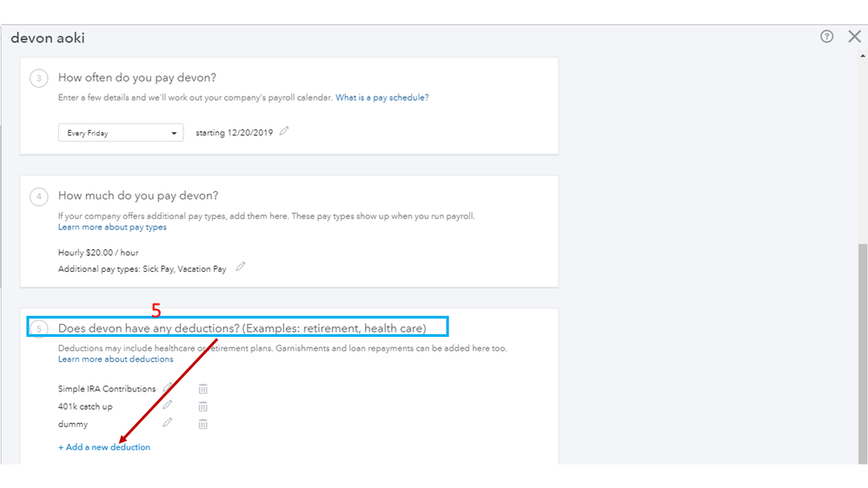Image resolution: width=868 pixels, height=488 pixels.
Task: Open 'What is a pay schedule?' link
Action: (381, 97)
